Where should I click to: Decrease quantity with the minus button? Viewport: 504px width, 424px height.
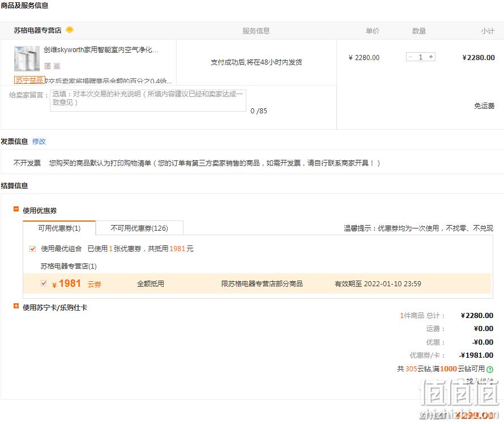click(411, 57)
